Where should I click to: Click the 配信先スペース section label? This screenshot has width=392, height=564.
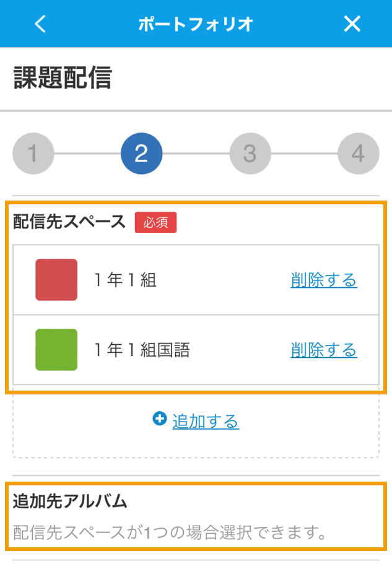(x=69, y=221)
